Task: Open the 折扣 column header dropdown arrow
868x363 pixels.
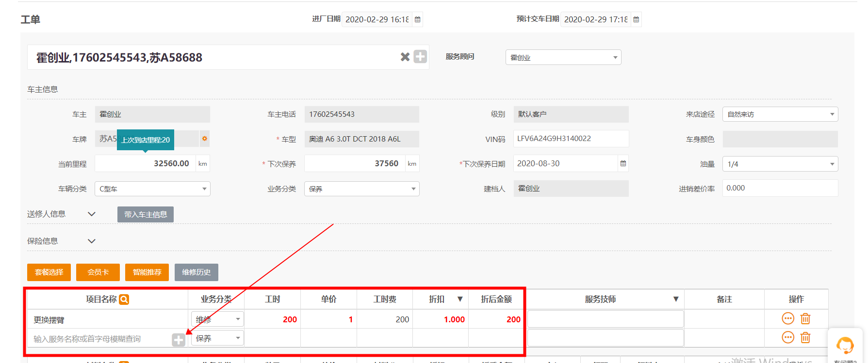Action: click(460, 299)
